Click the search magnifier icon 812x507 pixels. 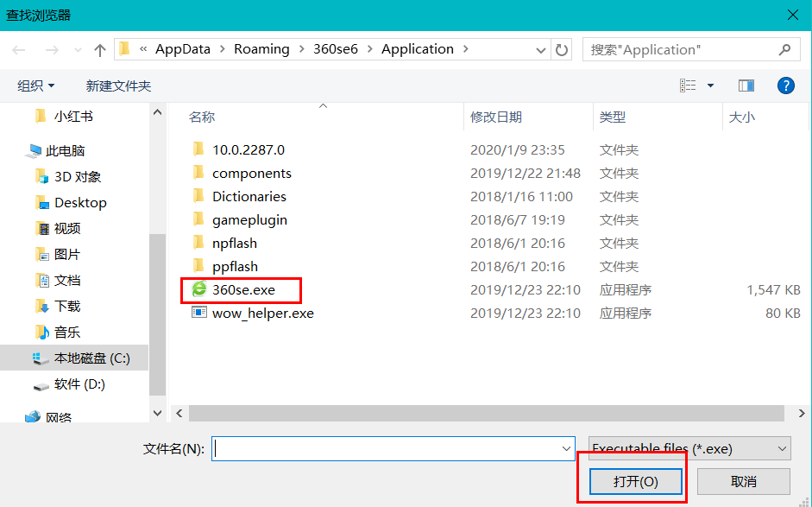click(x=784, y=50)
